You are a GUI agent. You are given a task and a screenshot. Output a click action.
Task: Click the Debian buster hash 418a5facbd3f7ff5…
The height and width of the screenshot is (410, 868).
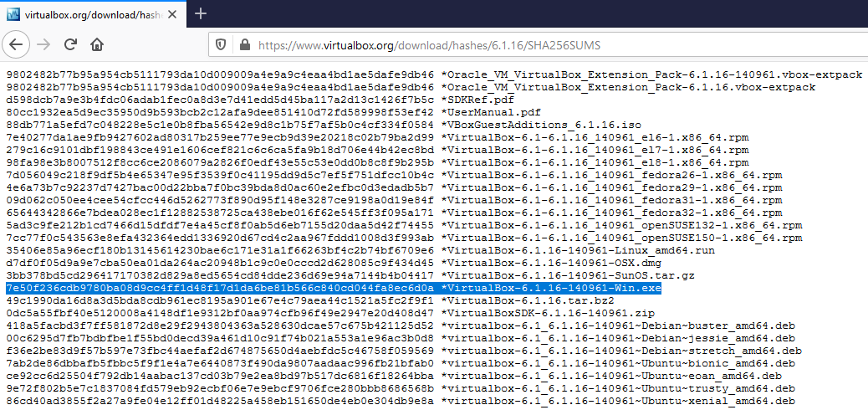tap(220, 325)
